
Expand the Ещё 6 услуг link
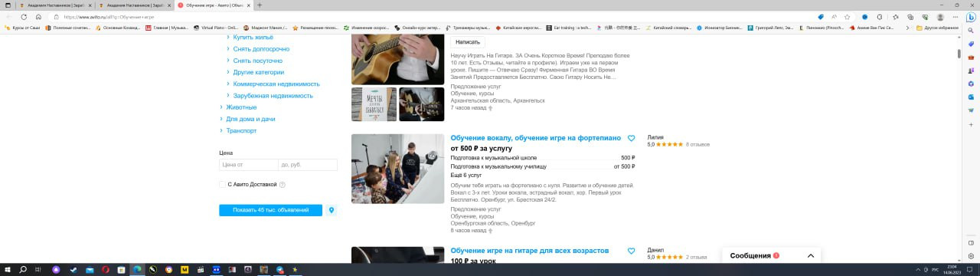click(466, 176)
